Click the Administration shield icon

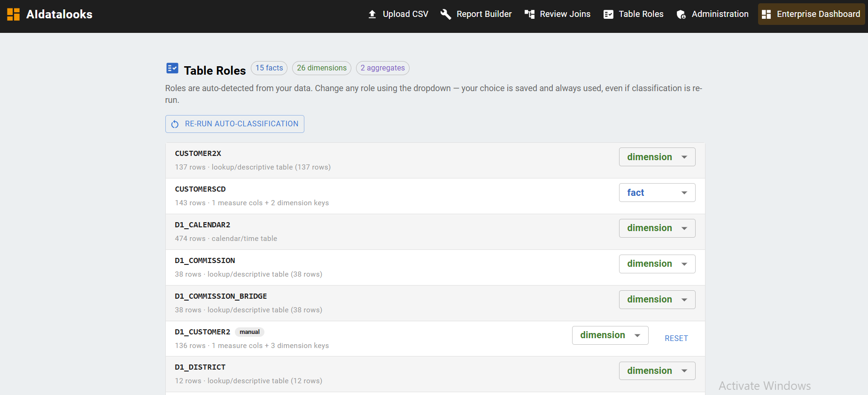coord(681,15)
